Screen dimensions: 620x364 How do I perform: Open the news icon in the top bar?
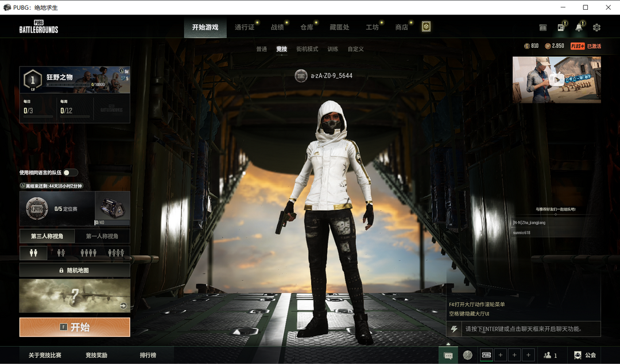pos(561,28)
